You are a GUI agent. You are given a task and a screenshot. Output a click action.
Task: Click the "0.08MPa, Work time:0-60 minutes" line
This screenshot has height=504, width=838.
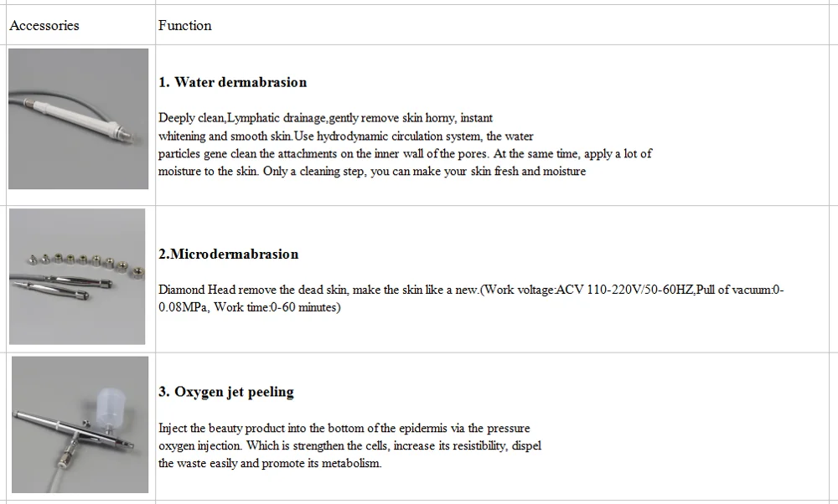250,307
